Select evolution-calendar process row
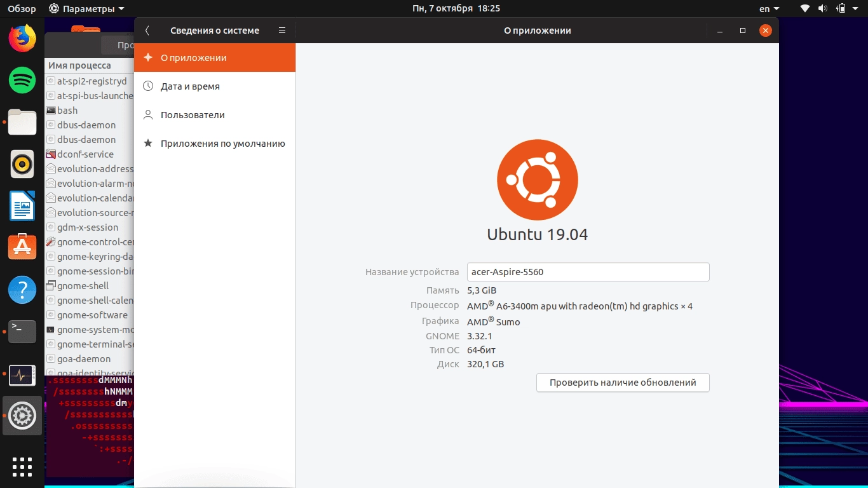This screenshot has width=868, height=488. (90, 198)
